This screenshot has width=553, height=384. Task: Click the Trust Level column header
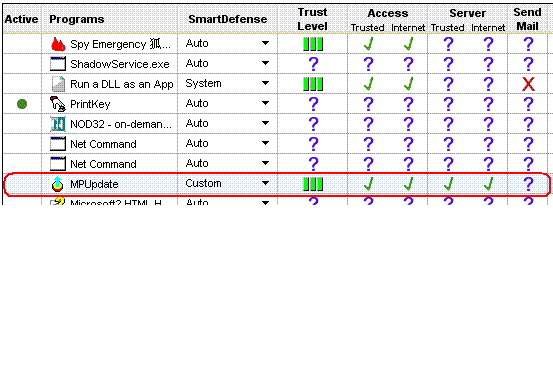click(312, 19)
